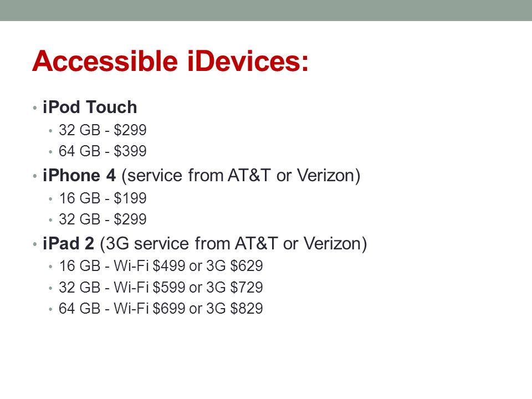Click the bullet beside iPhone 4

(34, 176)
